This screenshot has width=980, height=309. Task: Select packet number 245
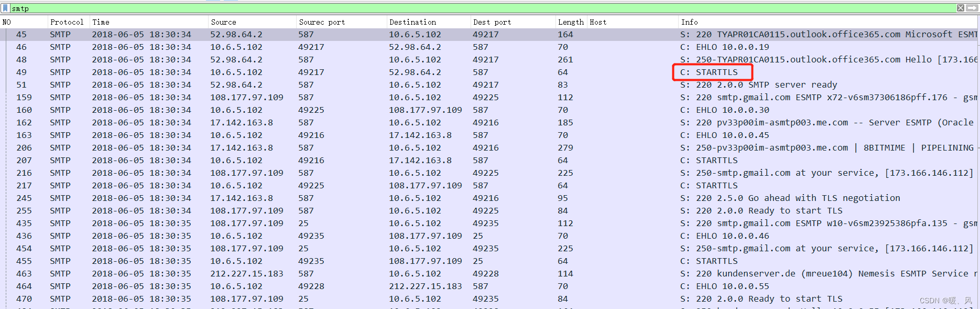(24, 198)
